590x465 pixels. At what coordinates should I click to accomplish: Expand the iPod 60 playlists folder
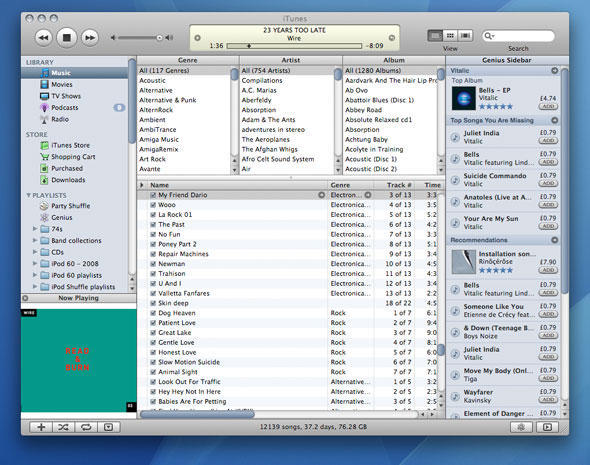(x=35, y=275)
